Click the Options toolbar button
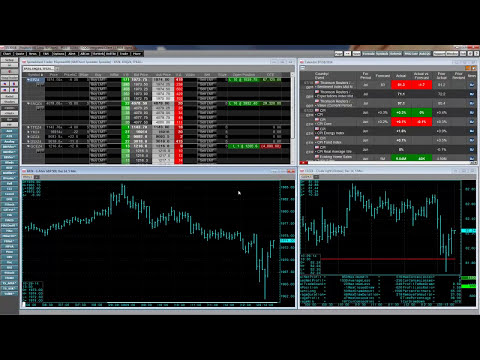This screenshot has height=360, width=480. 58,54
